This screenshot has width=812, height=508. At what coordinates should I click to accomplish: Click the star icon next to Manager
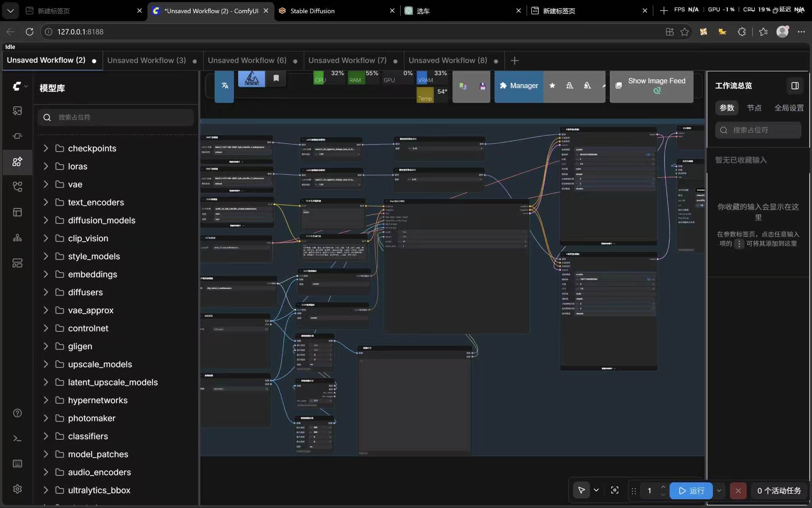(x=552, y=86)
